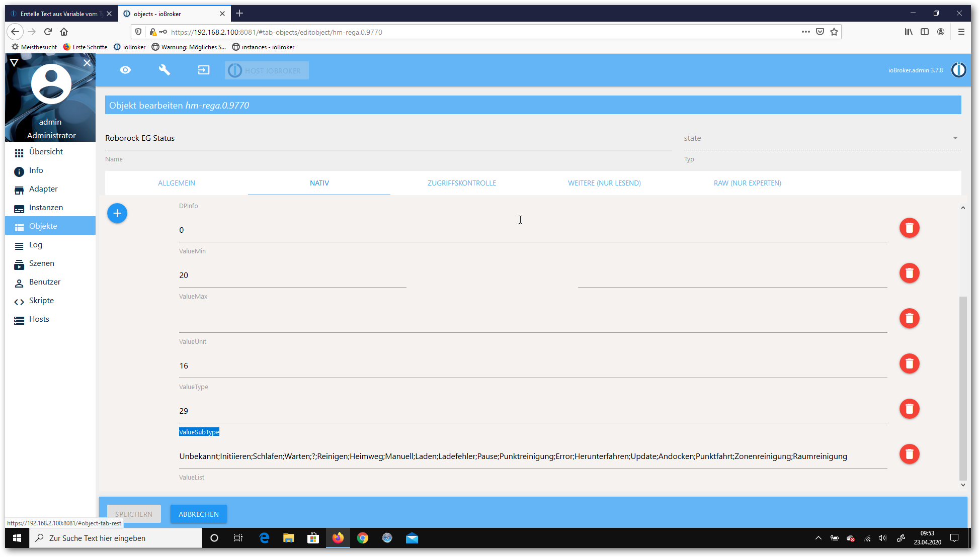Open the RAW (NUR EXPERTEN) tab
The image size is (980, 557).
tap(747, 183)
